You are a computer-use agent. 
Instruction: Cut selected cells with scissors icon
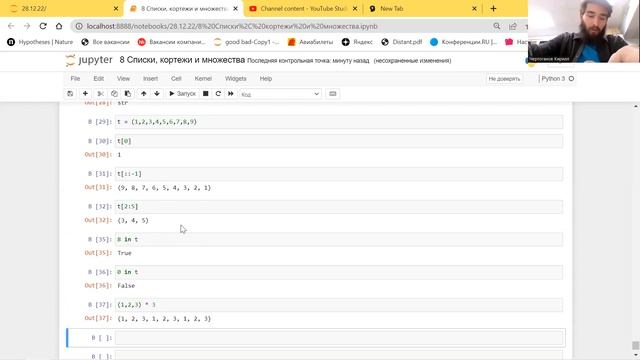(100, 94)
